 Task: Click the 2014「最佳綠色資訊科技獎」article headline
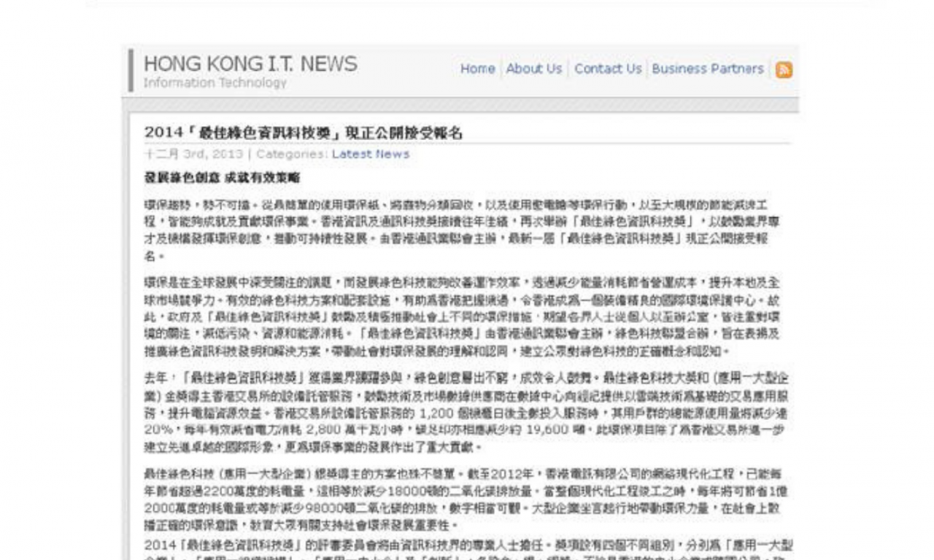pyautogui.click(x=303, y=133)
